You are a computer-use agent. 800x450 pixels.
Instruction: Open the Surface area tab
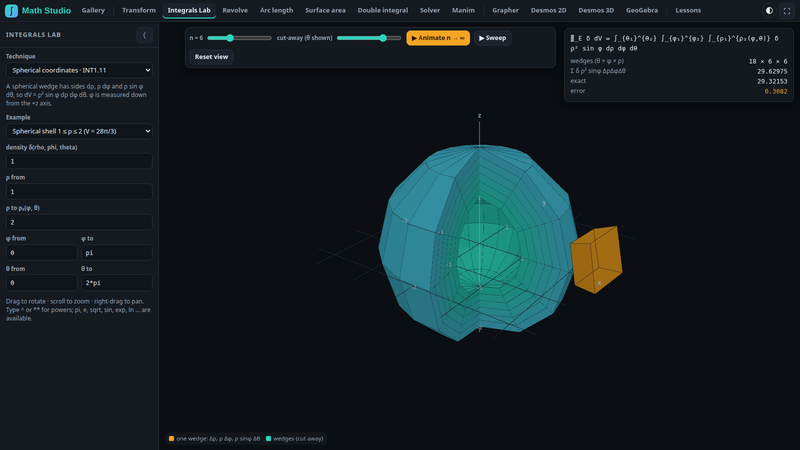tap(325, 10)
